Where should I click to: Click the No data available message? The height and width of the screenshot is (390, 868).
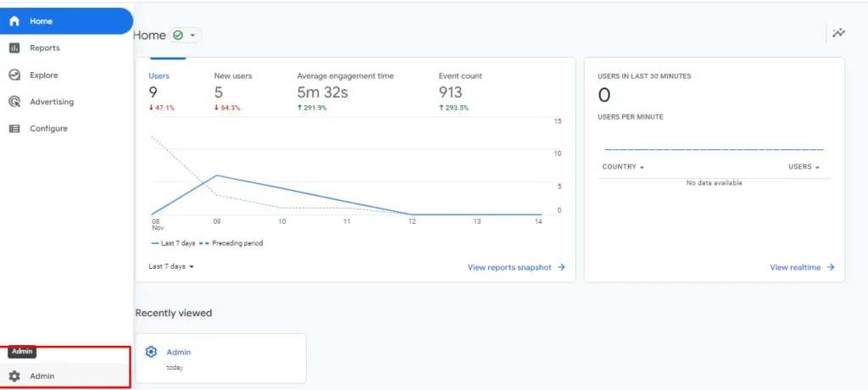pos(714,183)
